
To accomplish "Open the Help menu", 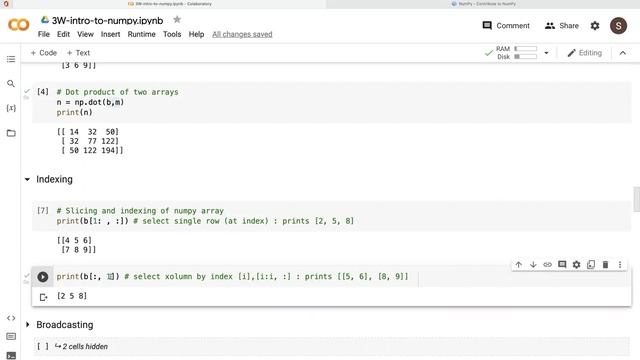I will pyautogui.click(x=196, y=34).
